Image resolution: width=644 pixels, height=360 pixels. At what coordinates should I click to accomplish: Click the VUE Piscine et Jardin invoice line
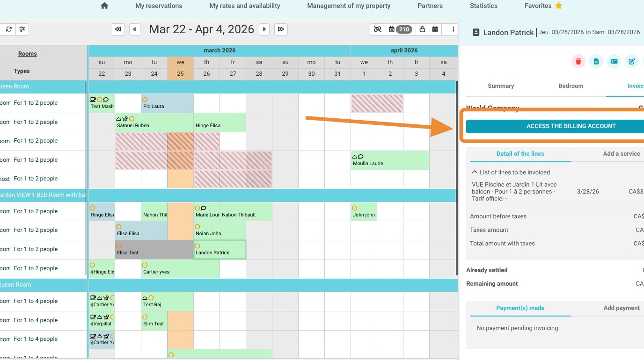(x=514, y=192)
